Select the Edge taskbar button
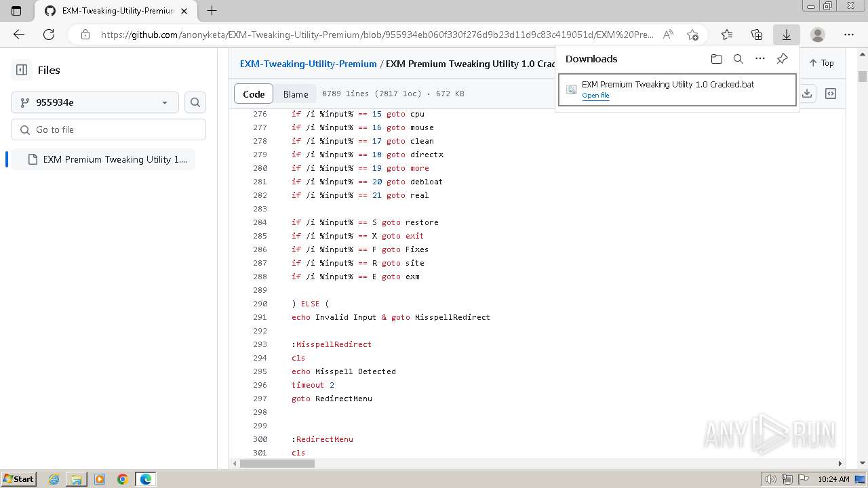Viewport: 868px width, 488px height. pyautogui.click(x=146, y=479)
